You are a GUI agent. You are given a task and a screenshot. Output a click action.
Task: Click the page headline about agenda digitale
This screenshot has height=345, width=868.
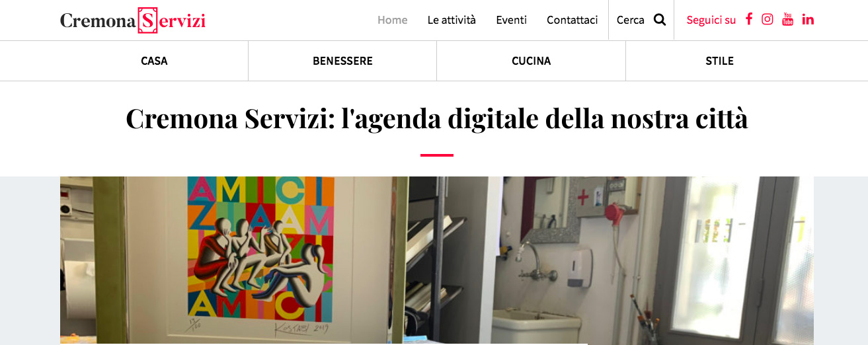tap(436, 119)
